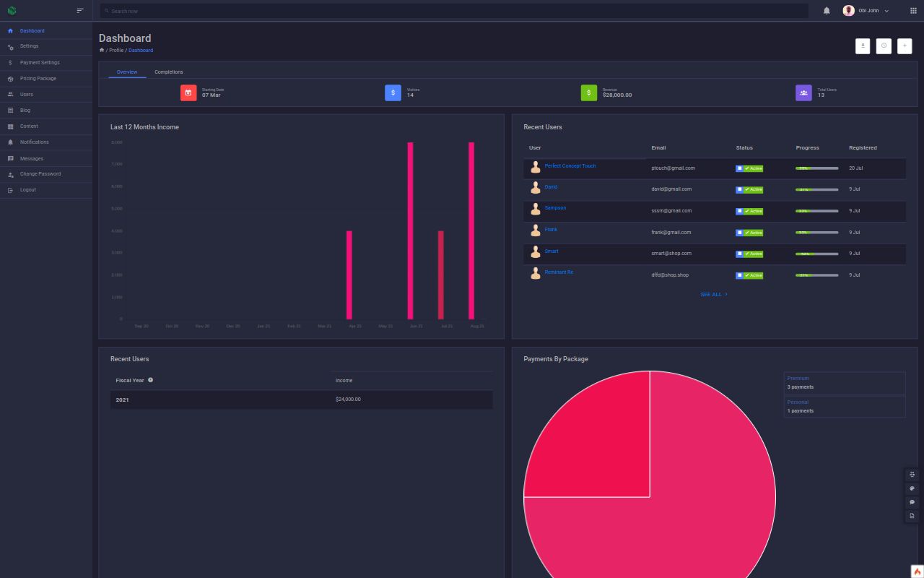924x578 pixels.
Task: Click the purple Total Users icon
Action: point(803,92)
